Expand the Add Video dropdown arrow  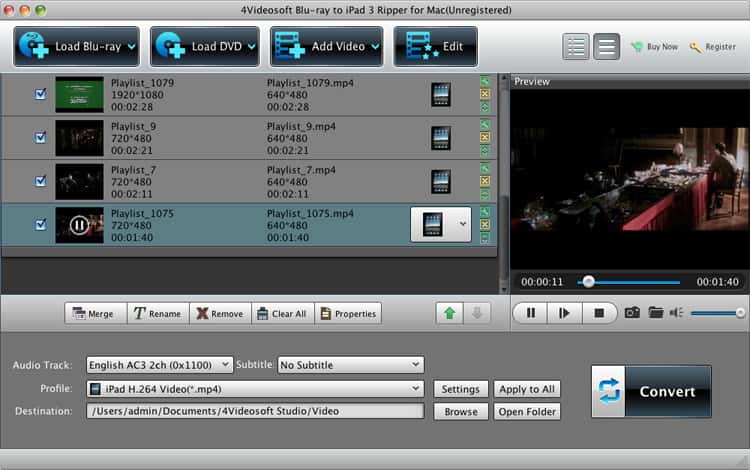pos(375,47)
